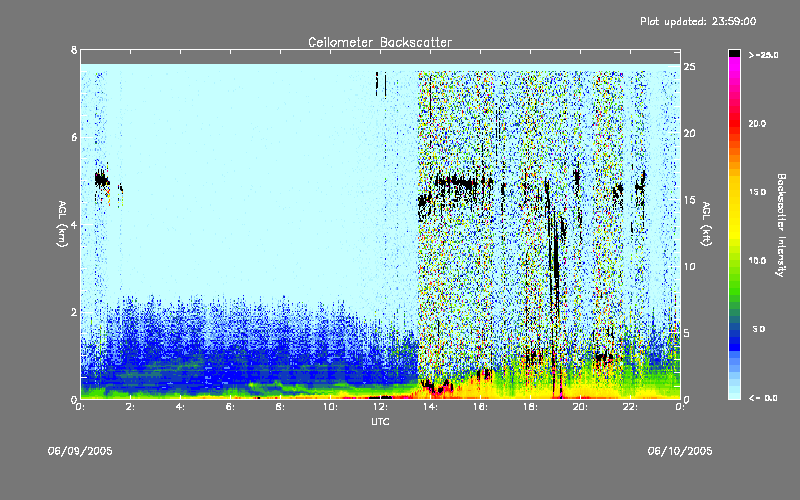Click the '8:' hour tick label
Image resolution: width=800 pixels, height=500 pixels.
click(x=280, y=407)
